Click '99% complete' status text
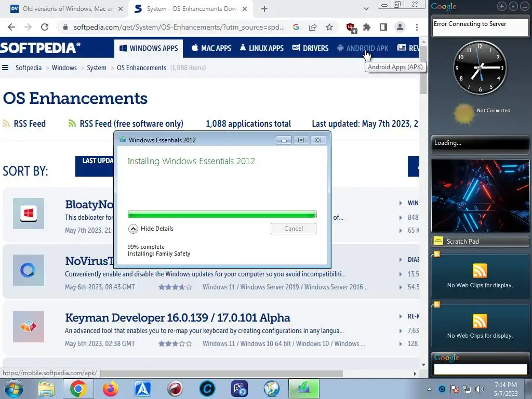 146,247
